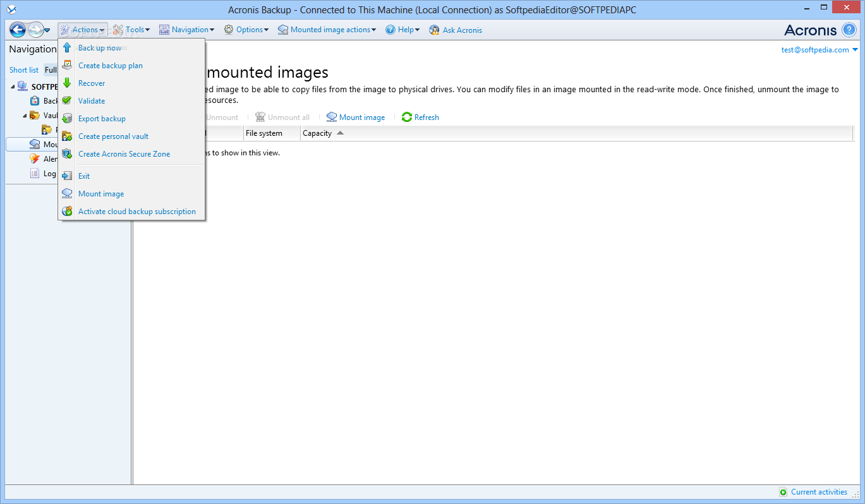Open the Options menu
The width and height of the screenshot is (865, 504).
[246, 30]
